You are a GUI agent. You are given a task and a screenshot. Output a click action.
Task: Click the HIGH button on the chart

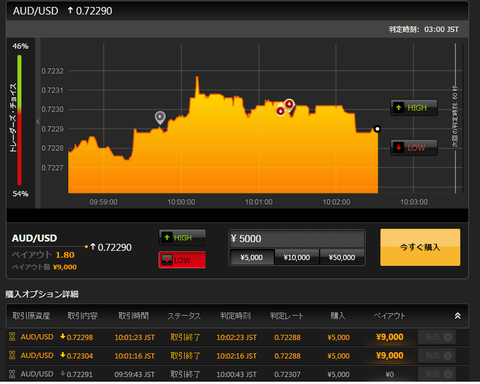click(414, 108)
